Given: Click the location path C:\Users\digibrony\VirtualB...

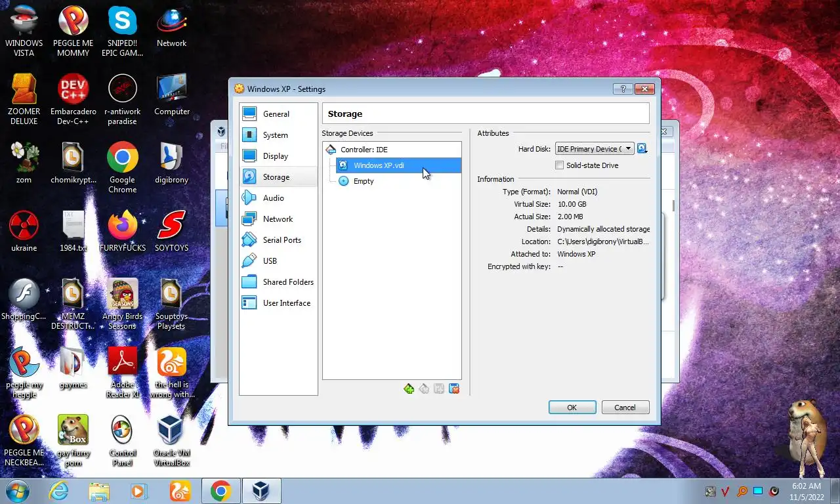Looking at the screenshot, I should 603,241.
